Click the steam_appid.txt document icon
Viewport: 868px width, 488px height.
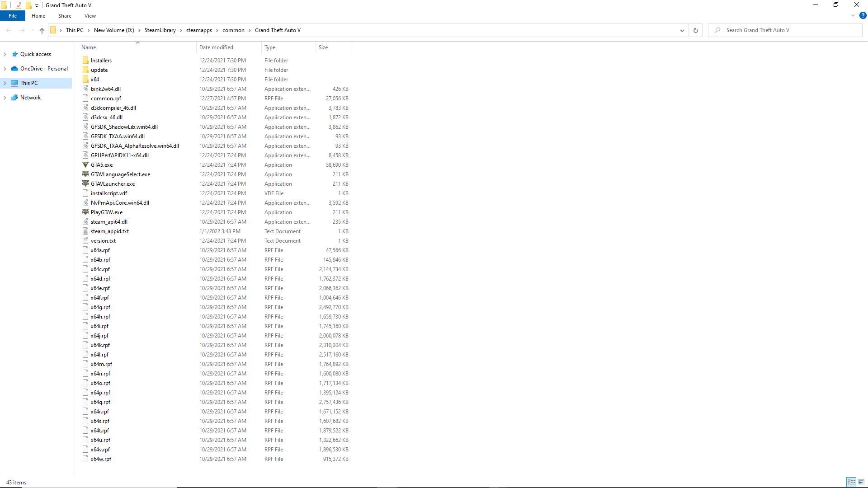pos(85,231)
